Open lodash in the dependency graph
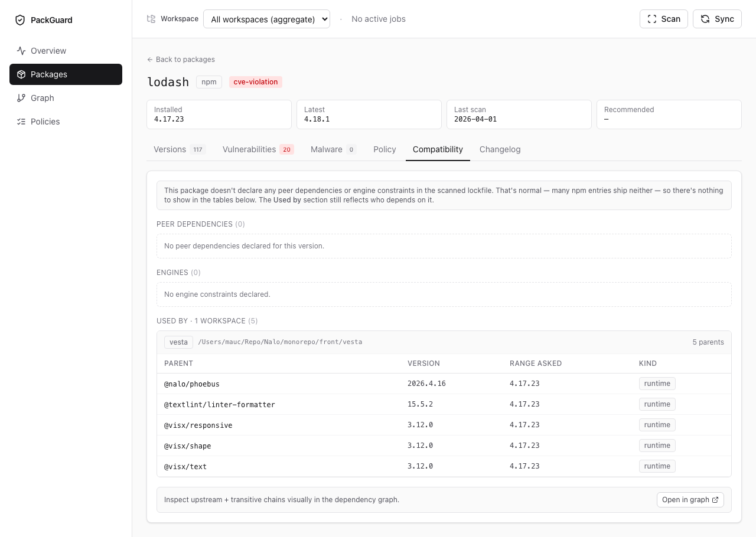756x537 pixels. tap(690, 500)
